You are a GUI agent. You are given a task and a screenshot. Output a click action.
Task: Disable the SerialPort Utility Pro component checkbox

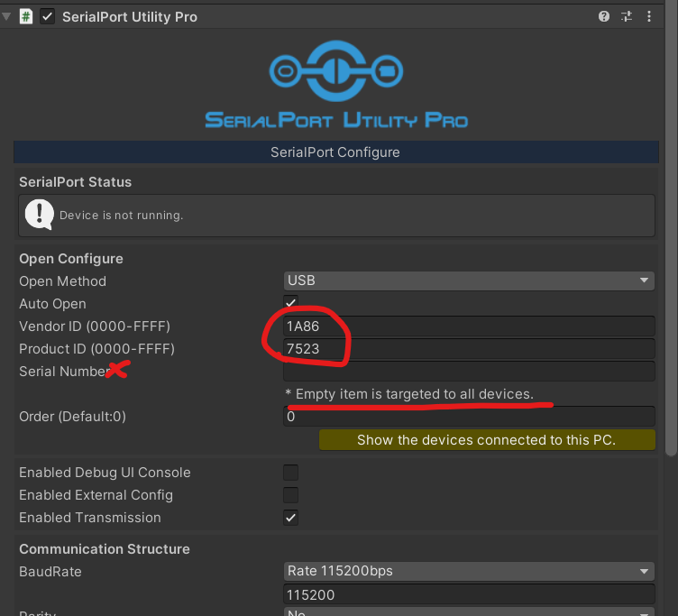[x=48, y=17]
